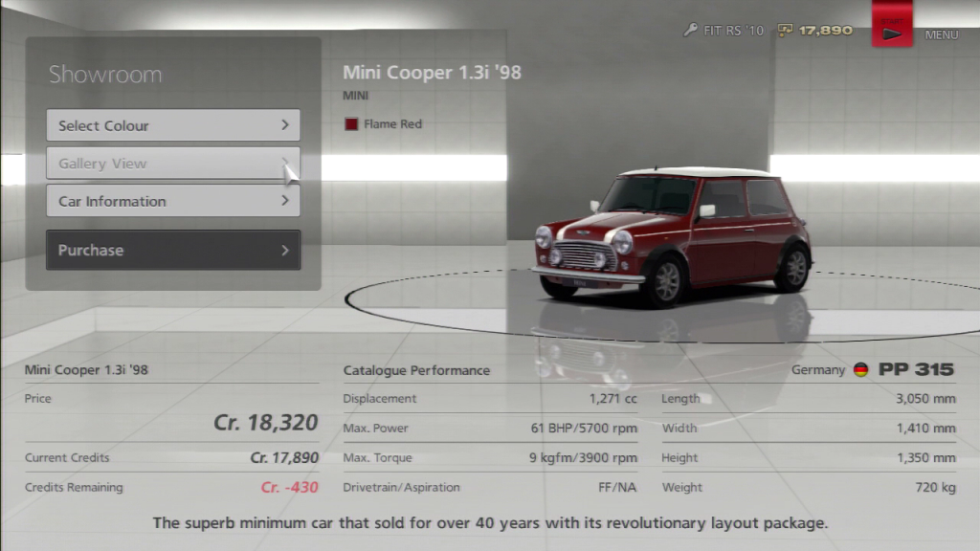The height and width of the screenshot is (551, 980).
Task: Click the Select Colour chevron arrow
Action: coord(285,125)
